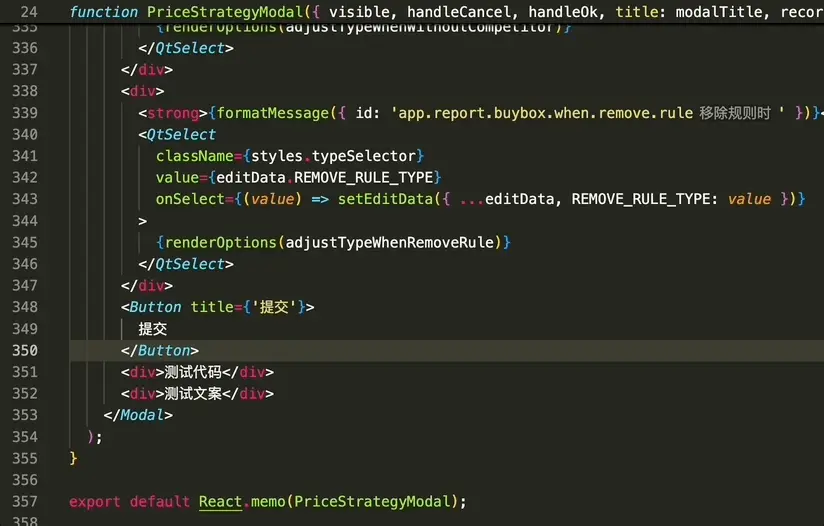This screenshot has width=824, height=526.
Task: Click the default keyword on line 357
Action: (x=160, y=501)
